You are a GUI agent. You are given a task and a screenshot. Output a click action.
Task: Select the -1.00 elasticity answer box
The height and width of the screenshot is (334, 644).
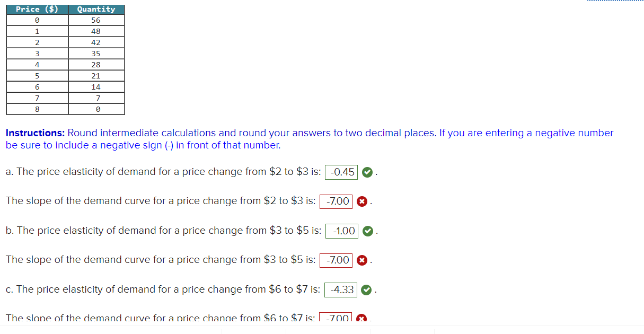click(342, 231)
